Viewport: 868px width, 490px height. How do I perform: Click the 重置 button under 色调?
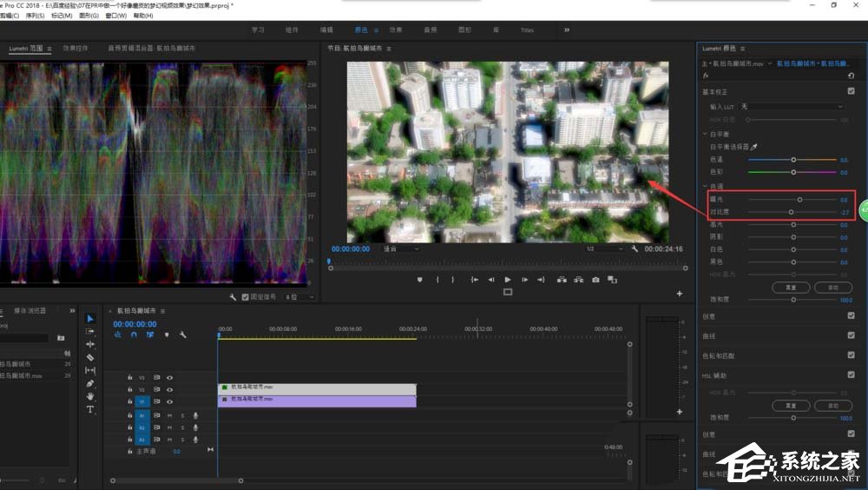791,287
